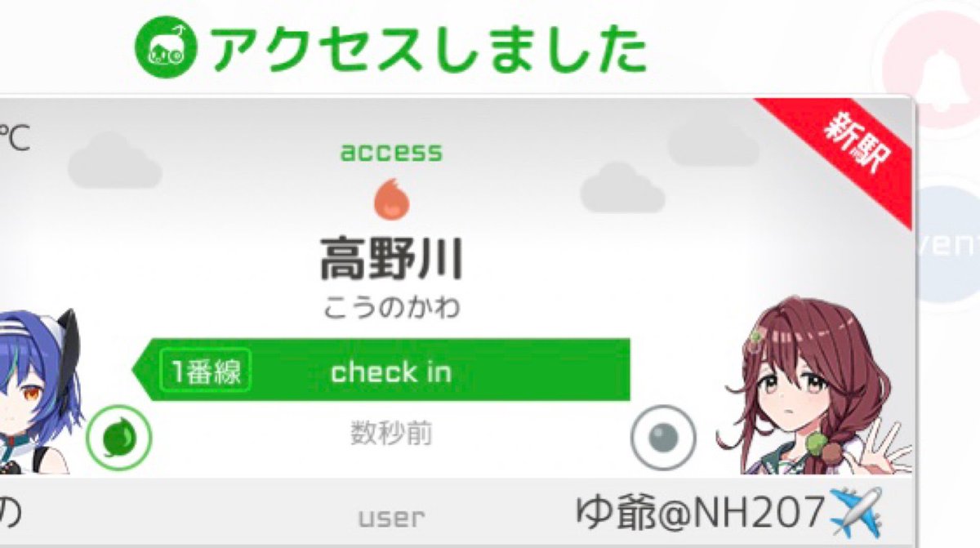Tap the アクセスしました header text
The image size is (980, 548).
pos(428,49)
